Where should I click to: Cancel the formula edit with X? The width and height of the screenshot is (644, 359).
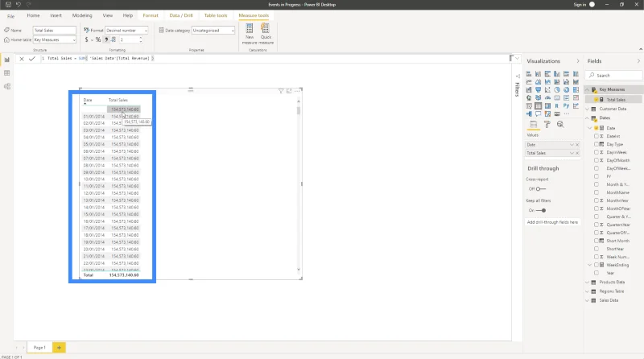(22, 59)
